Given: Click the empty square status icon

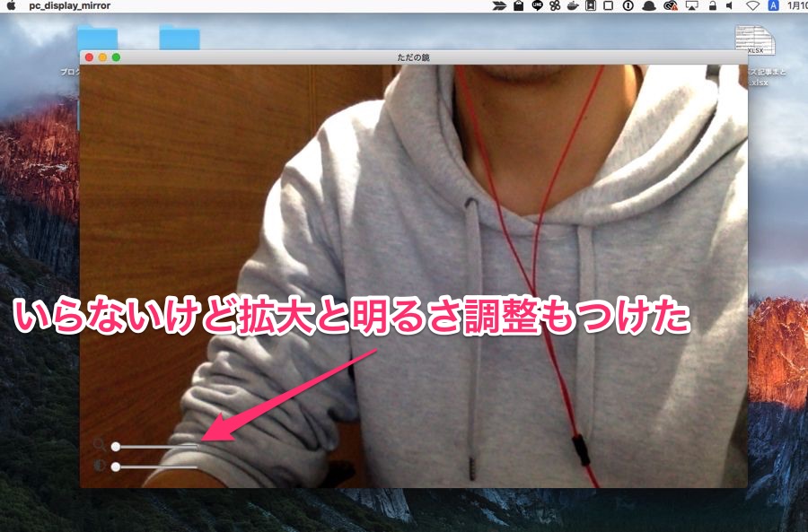Looking at the screenshot, I should (608, 5).
